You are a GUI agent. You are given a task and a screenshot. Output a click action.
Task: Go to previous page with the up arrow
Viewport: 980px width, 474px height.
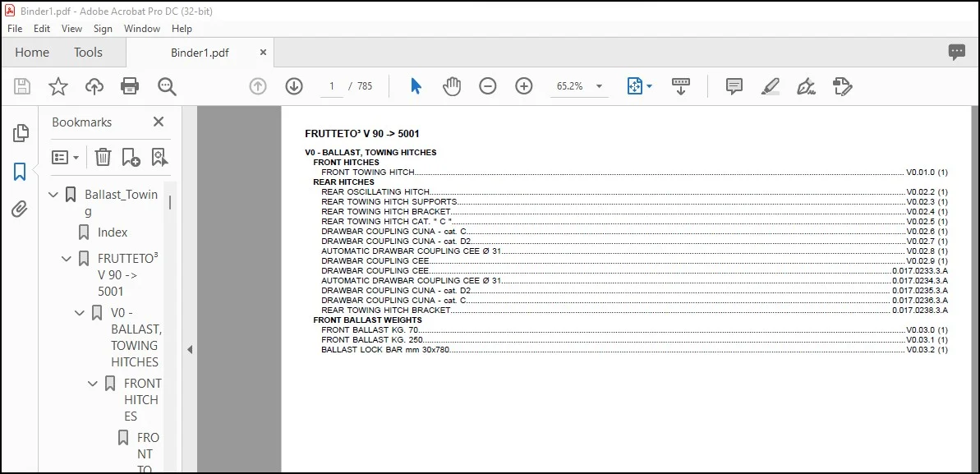pos(257,86)
